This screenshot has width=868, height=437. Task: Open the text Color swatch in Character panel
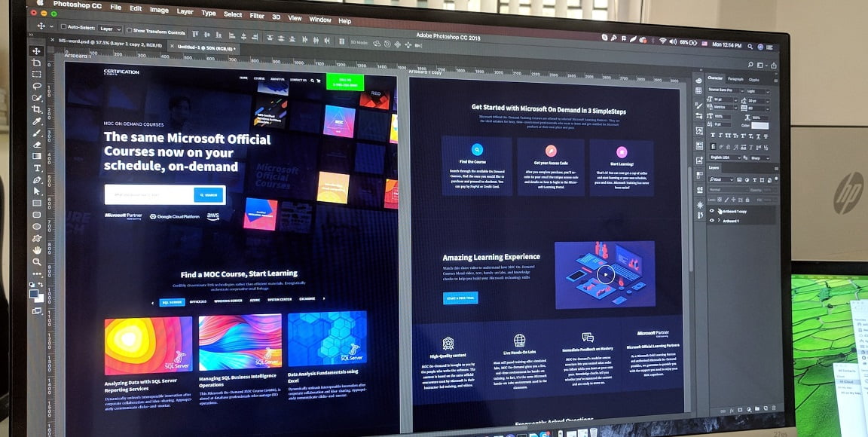click(760, 126)
